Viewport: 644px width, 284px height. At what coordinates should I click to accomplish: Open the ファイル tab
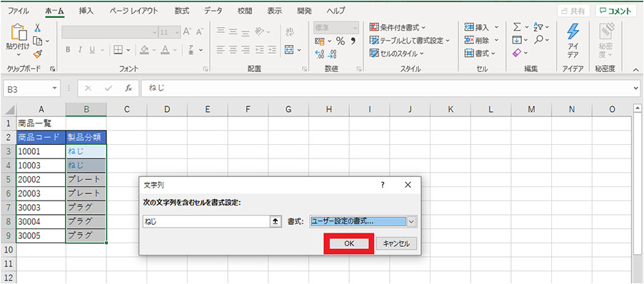[19, 11]
